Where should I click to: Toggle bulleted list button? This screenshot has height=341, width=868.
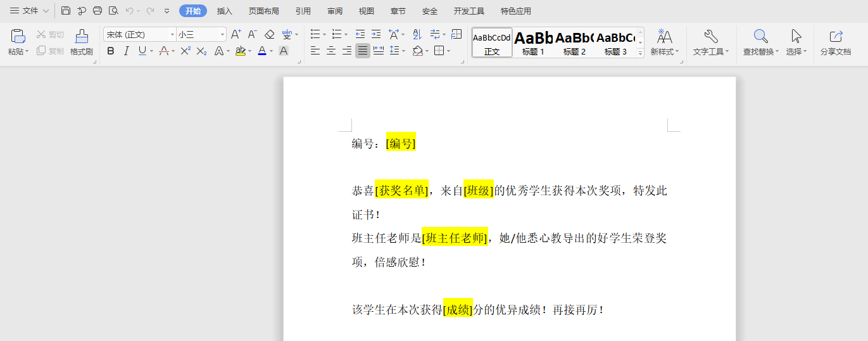[315, 34]
